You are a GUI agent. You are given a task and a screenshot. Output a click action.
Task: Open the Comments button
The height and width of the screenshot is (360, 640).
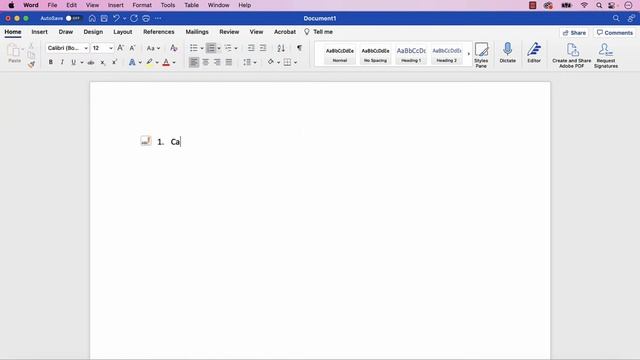pyautogui.click(x=615, y=33)
